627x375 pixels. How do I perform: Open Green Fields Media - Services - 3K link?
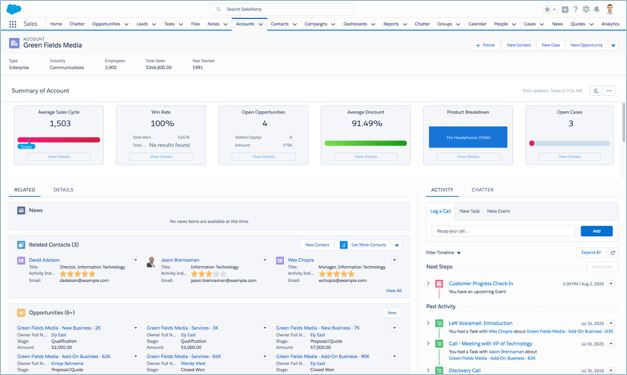point(182,328)
